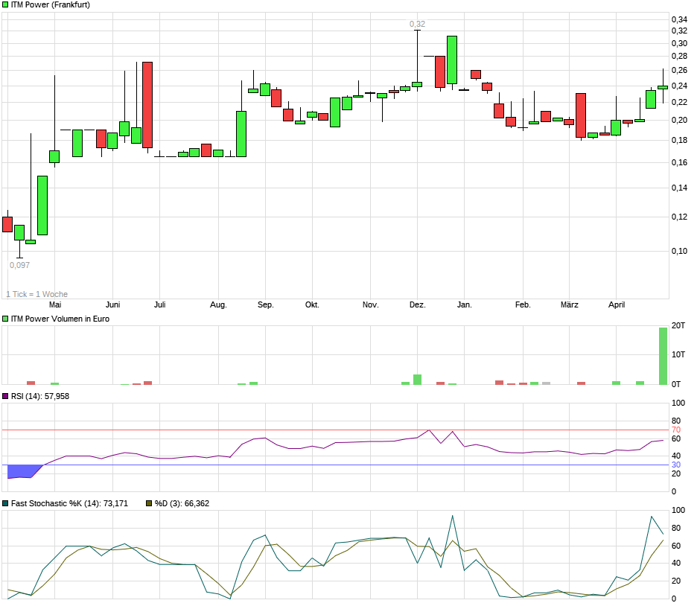Viewport: 700px width, 606px height.
Task: Click the green legend square beside ITM Power Volumen
Action: tap(6, 319)
